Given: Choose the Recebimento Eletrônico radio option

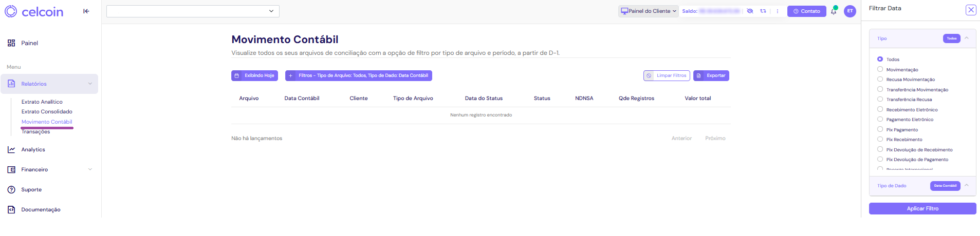Looking at the screenshot, I should [880, 109].
